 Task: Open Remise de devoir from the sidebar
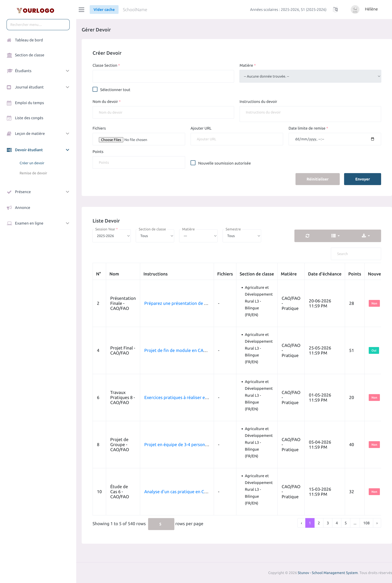click(33, 173)
